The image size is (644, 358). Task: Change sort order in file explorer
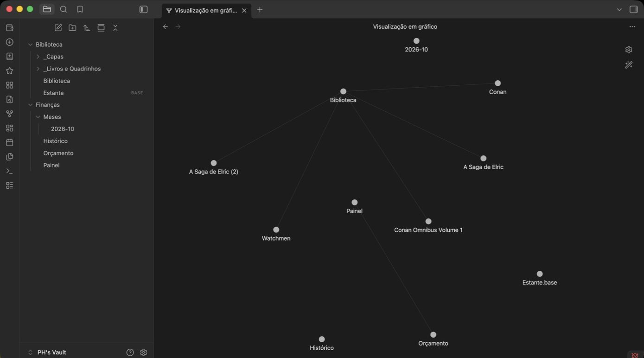[87, 28]
